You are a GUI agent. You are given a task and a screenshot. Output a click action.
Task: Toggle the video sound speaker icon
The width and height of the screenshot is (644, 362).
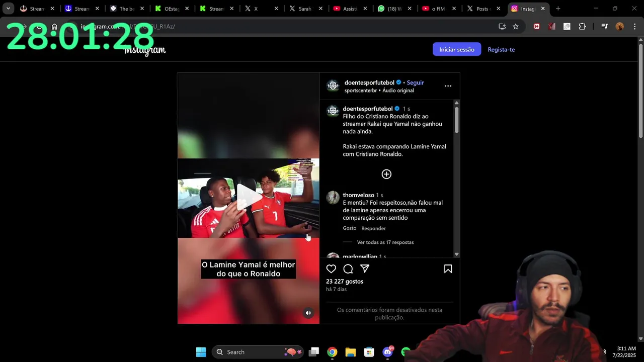point(308,313)
